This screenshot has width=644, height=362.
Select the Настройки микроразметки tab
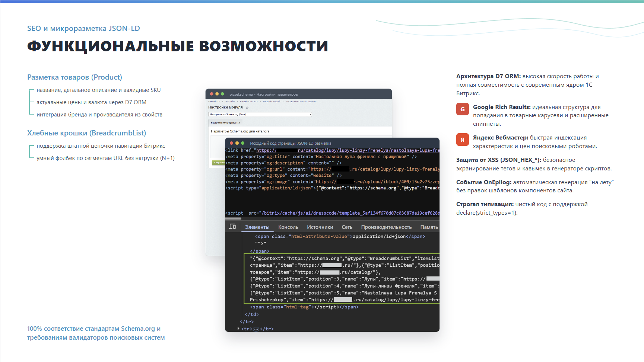pyautogui.click(x=225, y=122)
